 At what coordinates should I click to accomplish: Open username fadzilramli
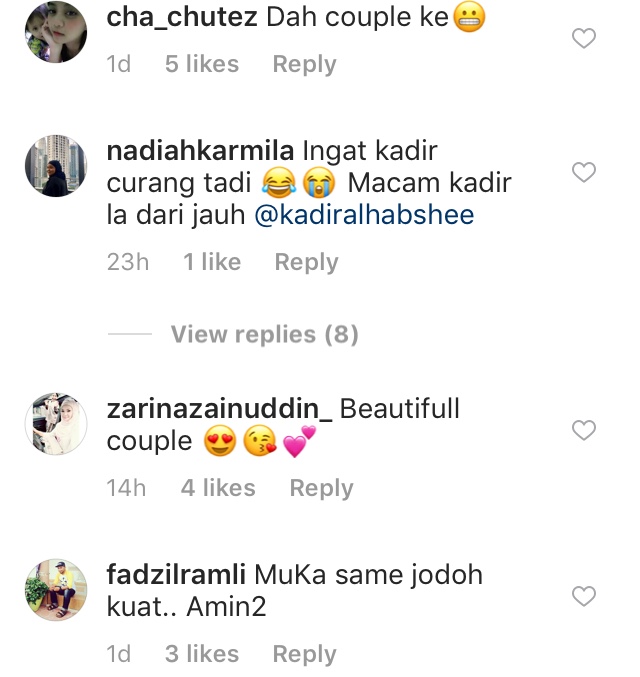(x=176, y=575)
